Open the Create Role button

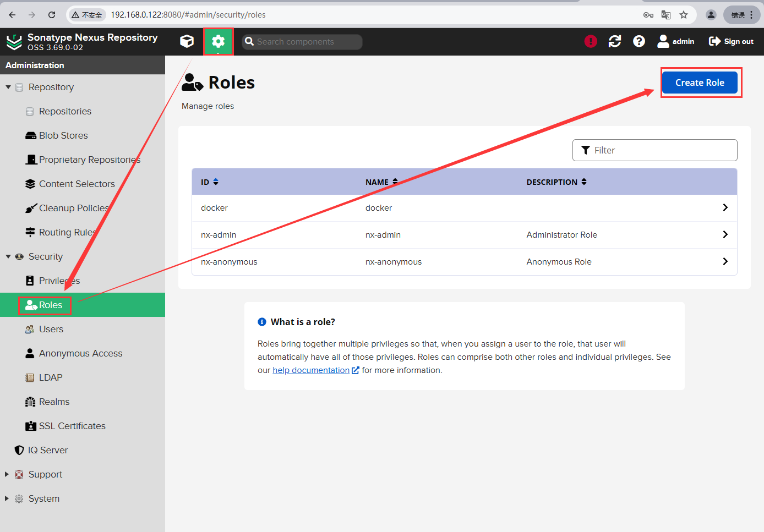point(700,83)
